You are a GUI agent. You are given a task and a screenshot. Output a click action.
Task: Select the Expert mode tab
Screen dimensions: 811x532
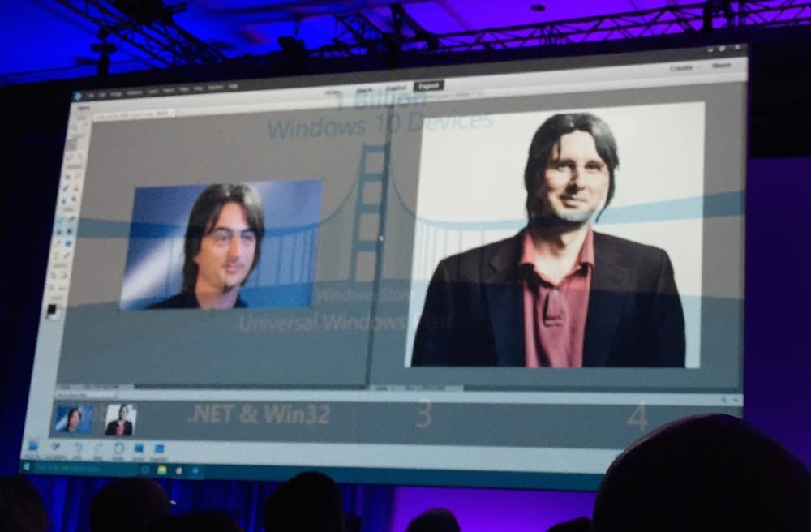[x=429, y=86]
